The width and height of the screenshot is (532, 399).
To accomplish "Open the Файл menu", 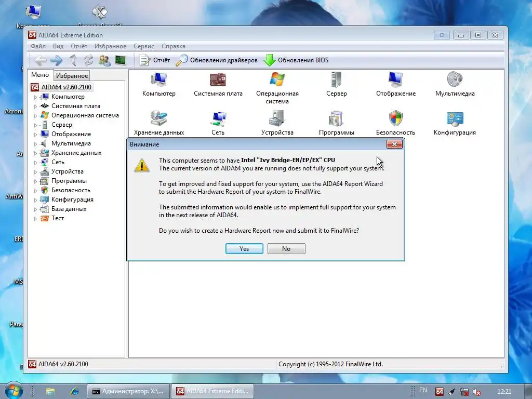I will coord(38,46).
